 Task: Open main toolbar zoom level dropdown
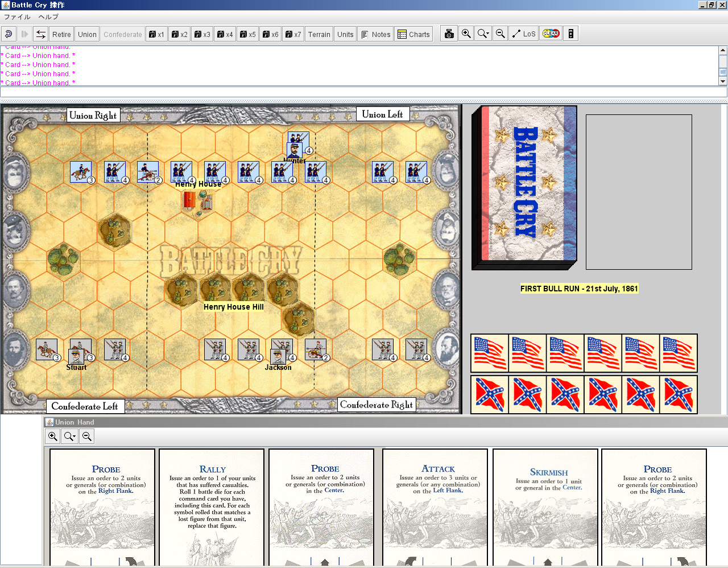coord(483,34)
